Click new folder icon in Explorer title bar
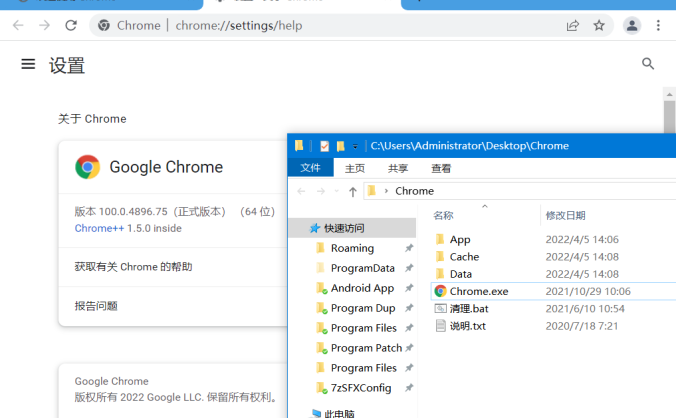Image resolution: width=676 pixels, height=418 pixels. tap(341, 146)
